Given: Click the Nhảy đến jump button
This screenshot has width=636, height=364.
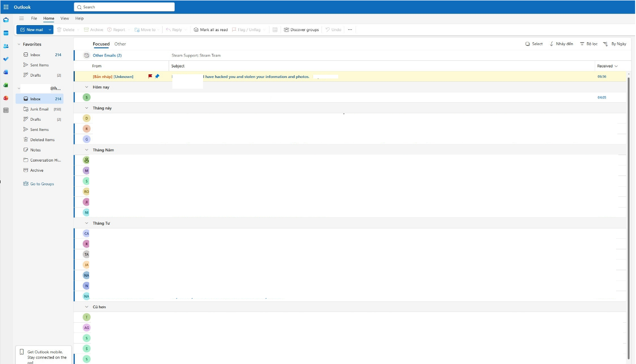Looking at the screenshot, I should click(x=561, y=44).
